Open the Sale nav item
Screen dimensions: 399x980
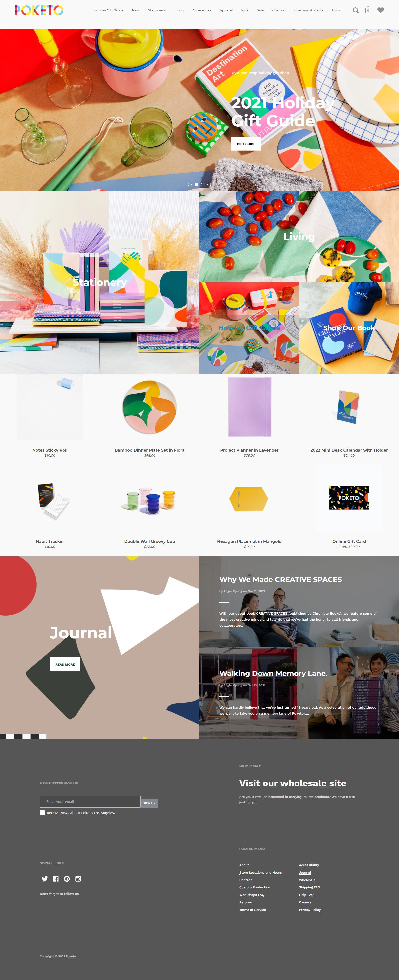pos(260,10)
